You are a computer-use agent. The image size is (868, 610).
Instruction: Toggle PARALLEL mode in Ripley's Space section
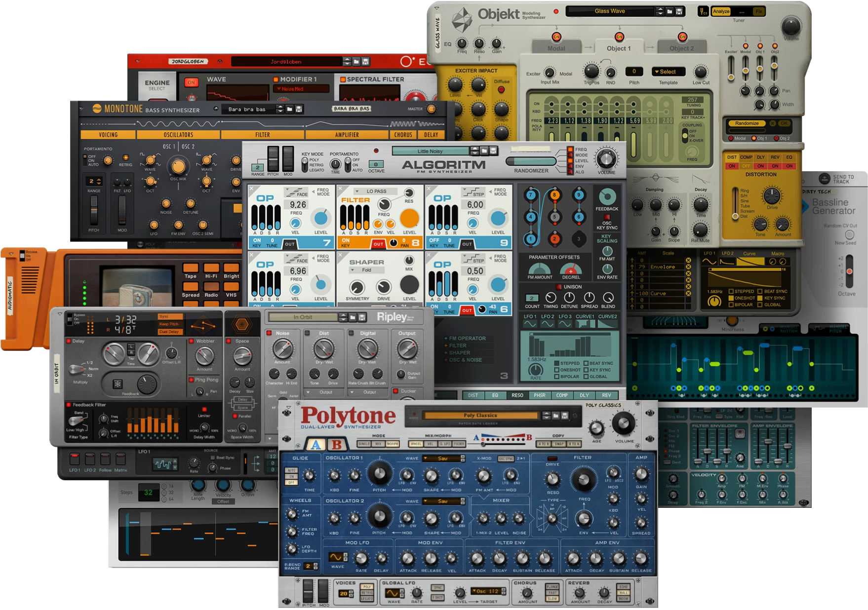[x=235, y=416]
